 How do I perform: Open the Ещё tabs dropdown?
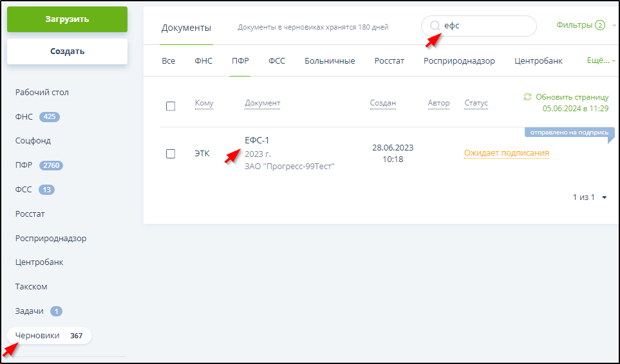pyautogui.click(x=600, y=60)
